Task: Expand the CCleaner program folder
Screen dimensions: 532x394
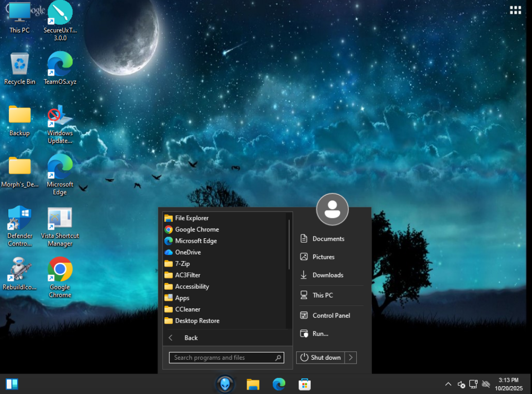Action: tap(187, 309)
